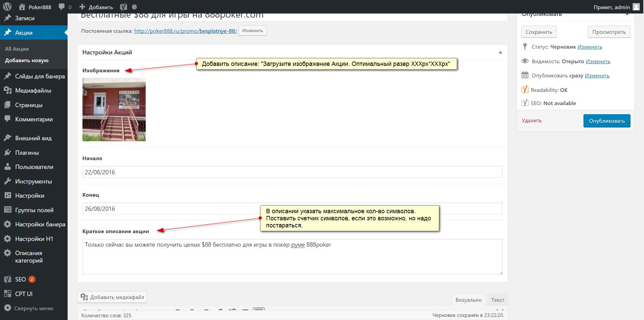Open the Акции menu section
The width and height of the screenshot is (644, 320).
pyautogui.click(x=34, y=33)
